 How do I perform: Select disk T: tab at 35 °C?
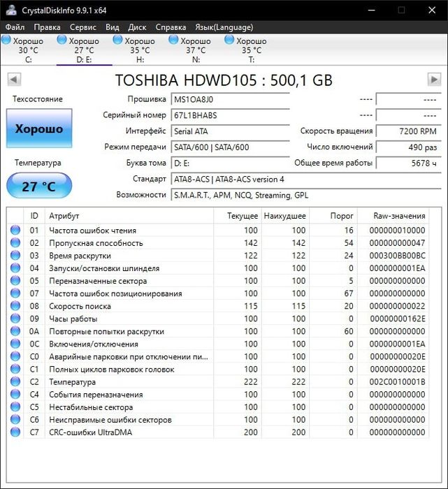[x=252, y=50]
